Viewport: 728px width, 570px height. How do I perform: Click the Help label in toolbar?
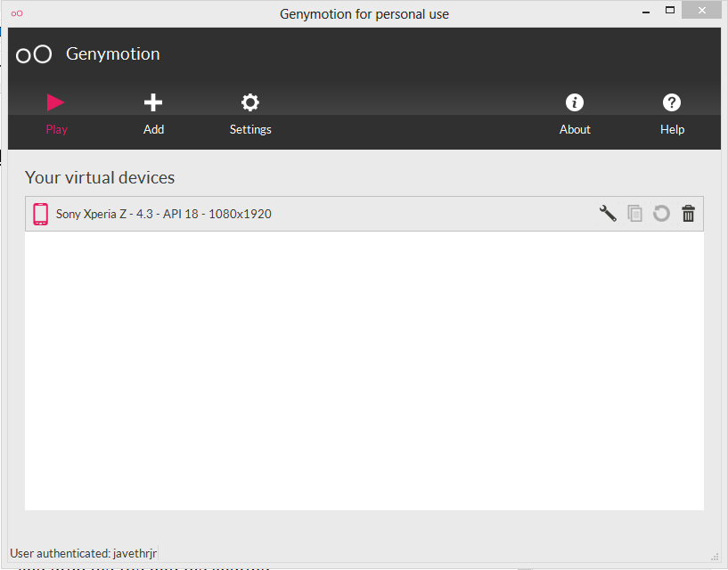[672, 129]
